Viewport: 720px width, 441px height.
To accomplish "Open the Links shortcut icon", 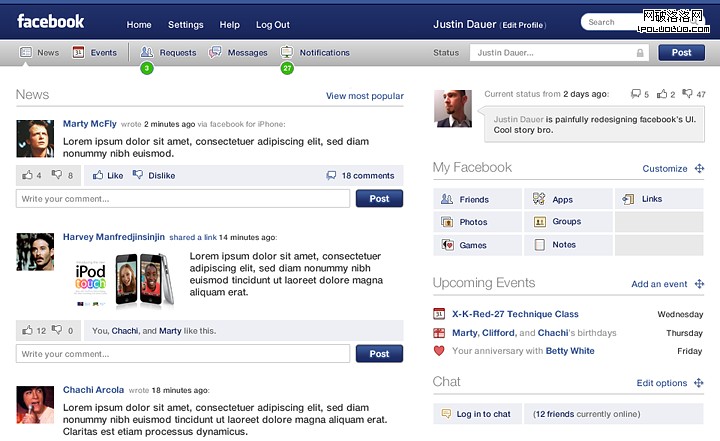I will point(629,199).
